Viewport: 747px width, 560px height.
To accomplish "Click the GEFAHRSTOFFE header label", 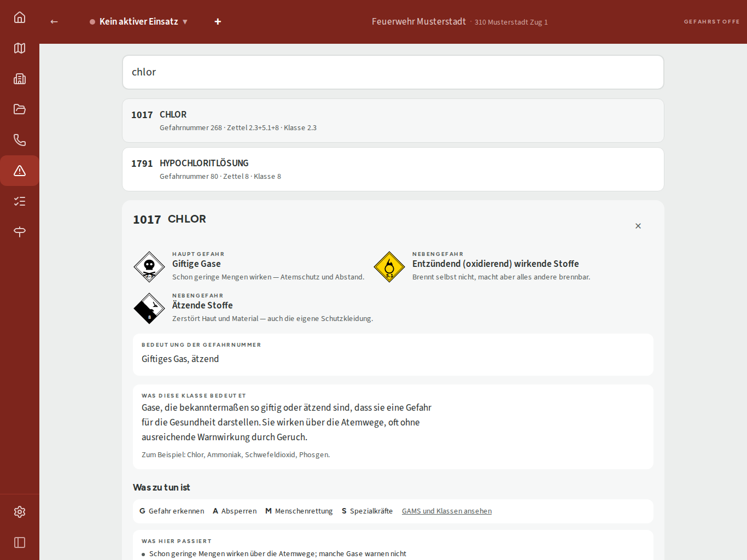I will (x=711, y=21).
